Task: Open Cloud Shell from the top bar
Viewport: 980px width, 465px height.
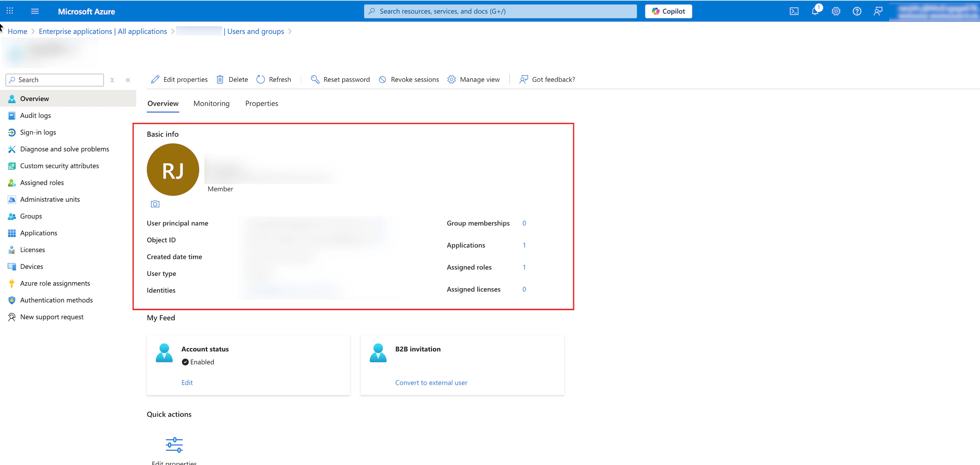Action: click(794, 11)
